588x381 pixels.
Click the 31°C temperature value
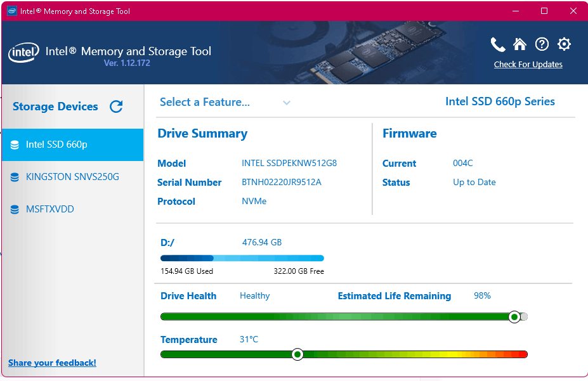click(x=249, y=339)
